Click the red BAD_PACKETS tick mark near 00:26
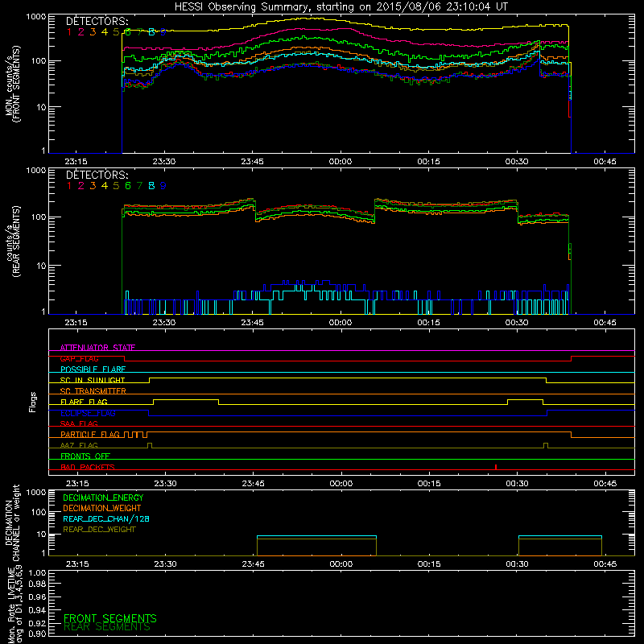 click(496, 467)
